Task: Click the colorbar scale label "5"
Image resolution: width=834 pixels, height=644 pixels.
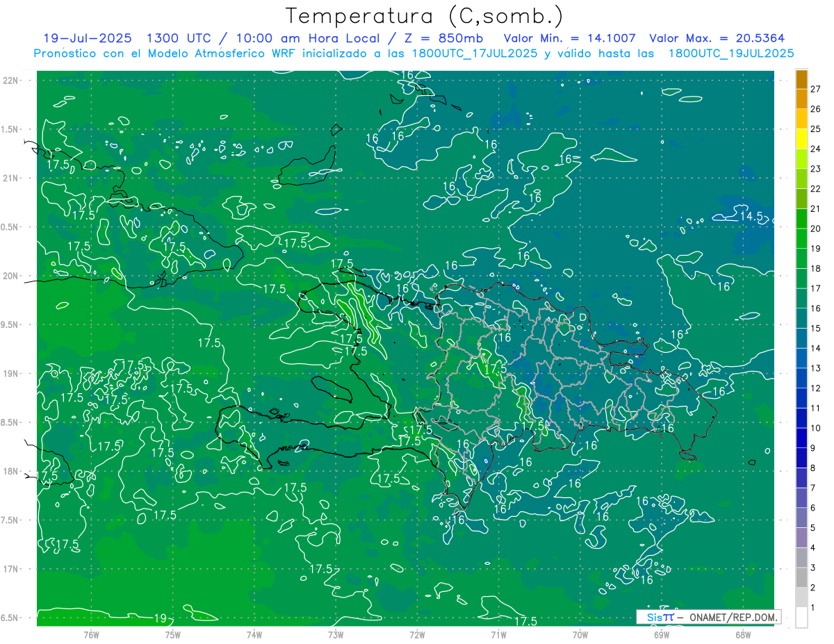Action: point(813,528)
